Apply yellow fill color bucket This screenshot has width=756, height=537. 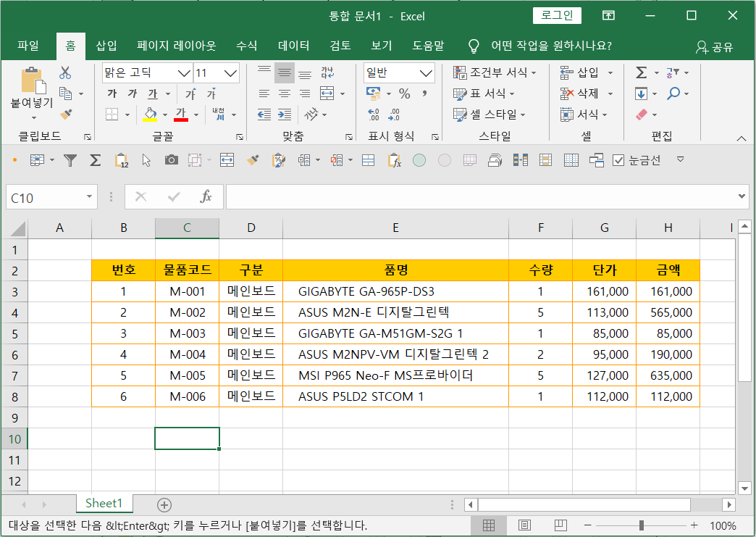click(x=151, y=115)
